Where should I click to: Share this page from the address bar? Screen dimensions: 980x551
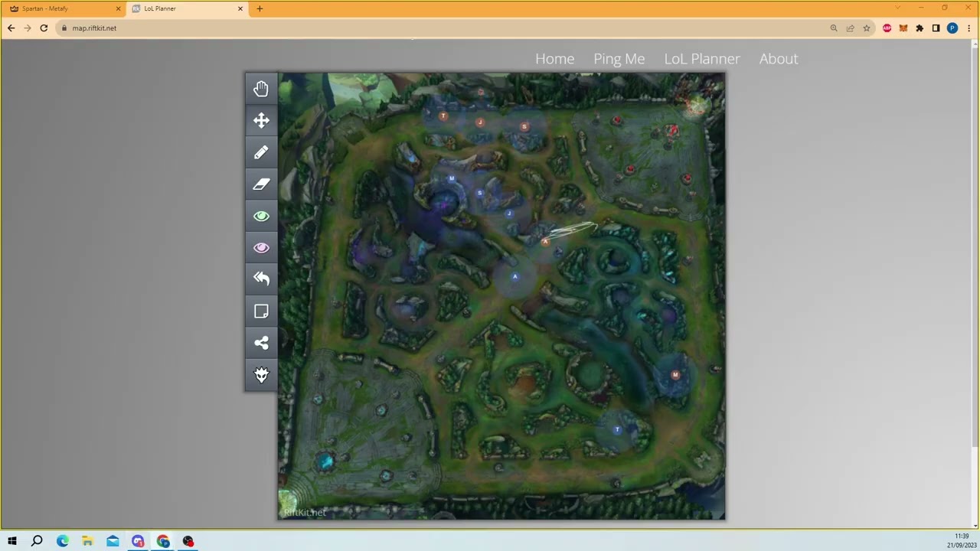click(x=850, y=28)
